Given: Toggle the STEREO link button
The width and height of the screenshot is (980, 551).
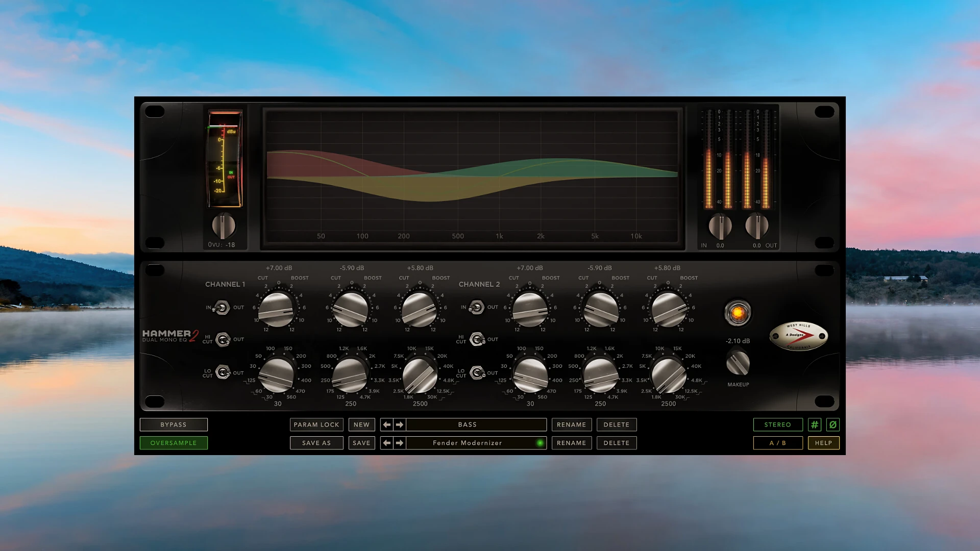Looking at the screenshot, I should 778,424.
